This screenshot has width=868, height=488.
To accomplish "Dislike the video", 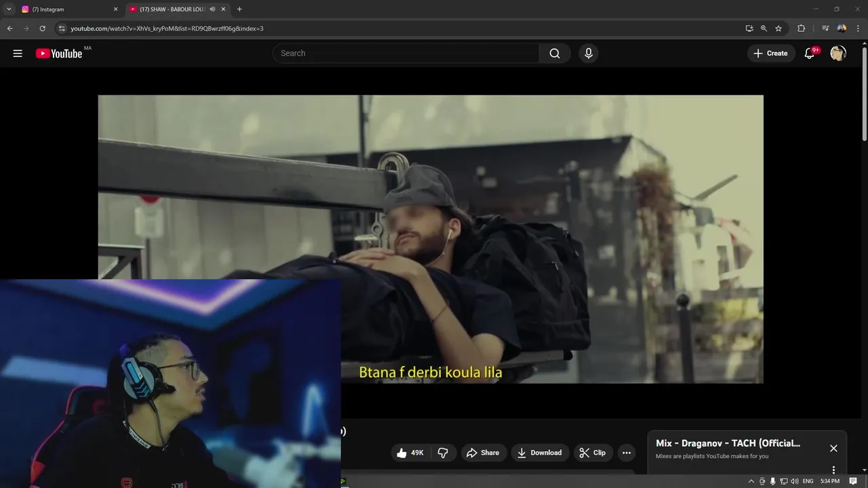I will point(443,453).
